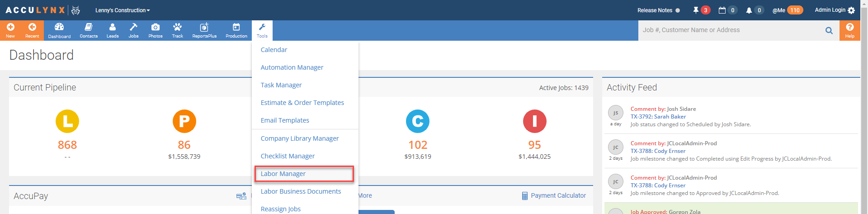Select the blue C pipeline circle
This screenshot has height=214, width=868.
418,121
